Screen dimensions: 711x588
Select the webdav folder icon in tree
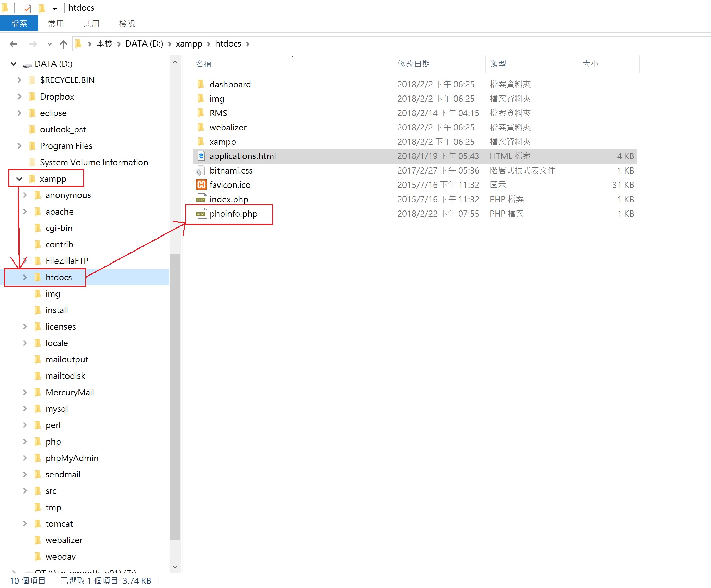pyautogui.click(x=38, y=557)
